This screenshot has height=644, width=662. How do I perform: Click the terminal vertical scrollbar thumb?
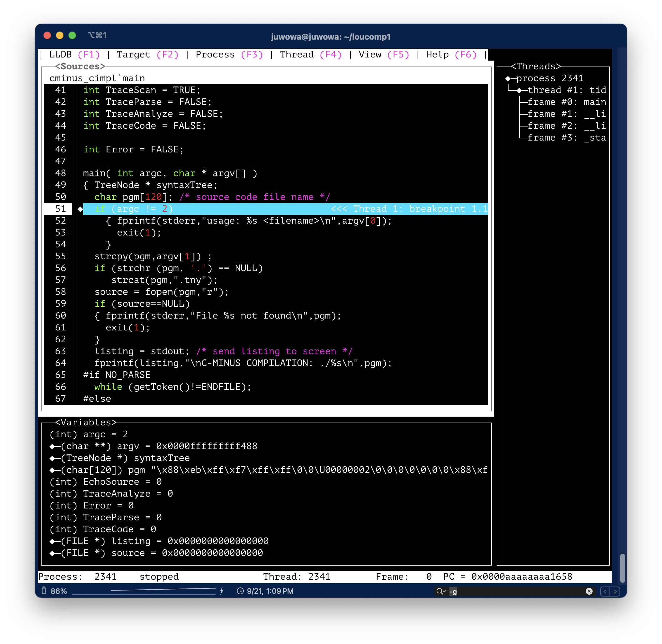[622, 568]
